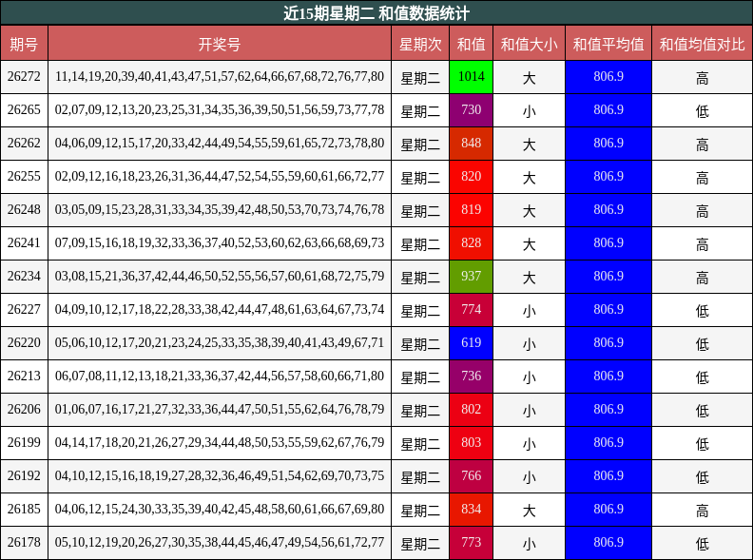The height and width of the screenshot is (560, 753).
Task: Click draw numbers starting 04,14,17,18
Action: click(x=220, y=442)
